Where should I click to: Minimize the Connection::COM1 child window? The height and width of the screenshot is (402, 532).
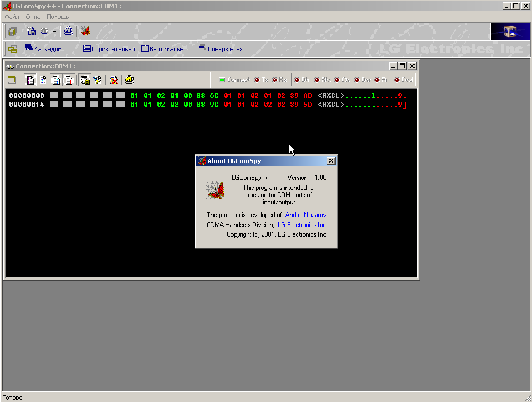coord(393,66)
